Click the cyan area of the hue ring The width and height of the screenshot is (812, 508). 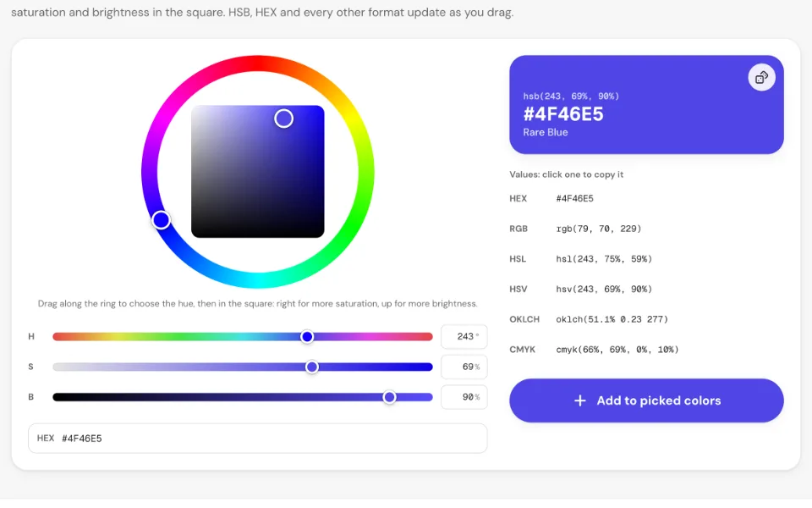pyautogui.click(x=257, y=280)
